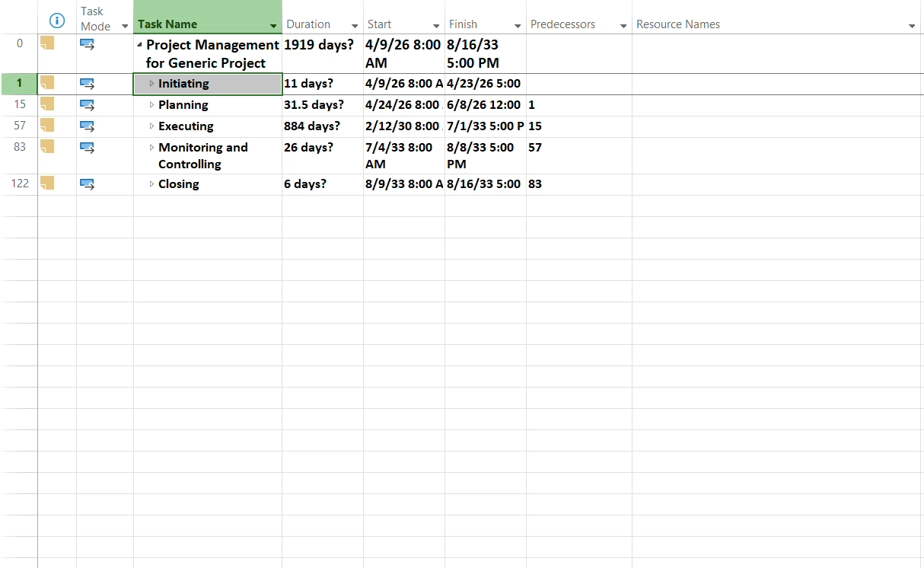924x568 pixels.
Task: Click the note icon in the Planning row
Action: (x=47, y=104)
